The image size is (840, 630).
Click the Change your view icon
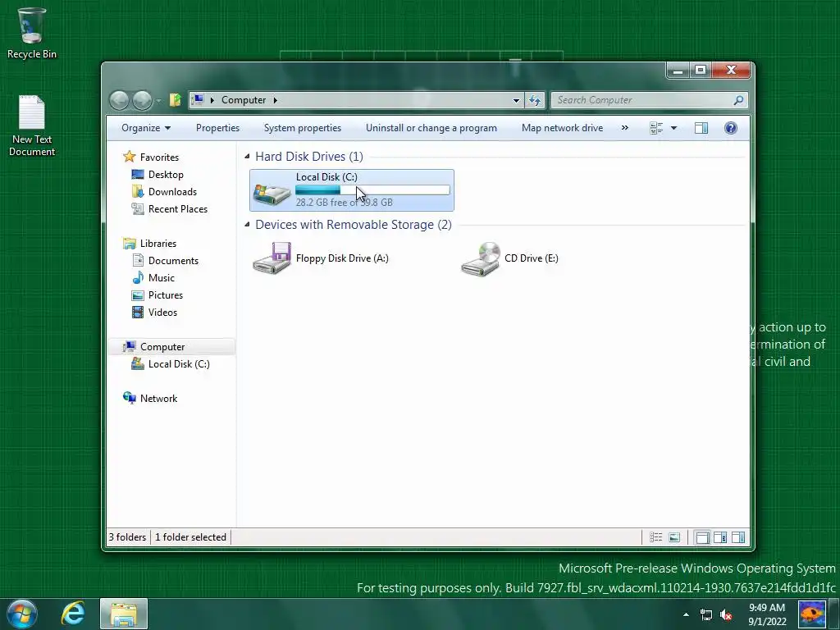pyautogui.click(x=656, y=128)
